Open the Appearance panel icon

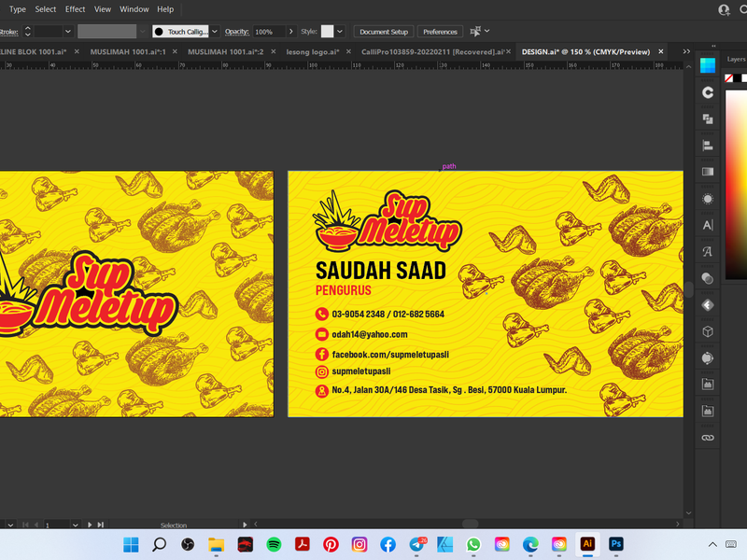click(x=708, y=199)
